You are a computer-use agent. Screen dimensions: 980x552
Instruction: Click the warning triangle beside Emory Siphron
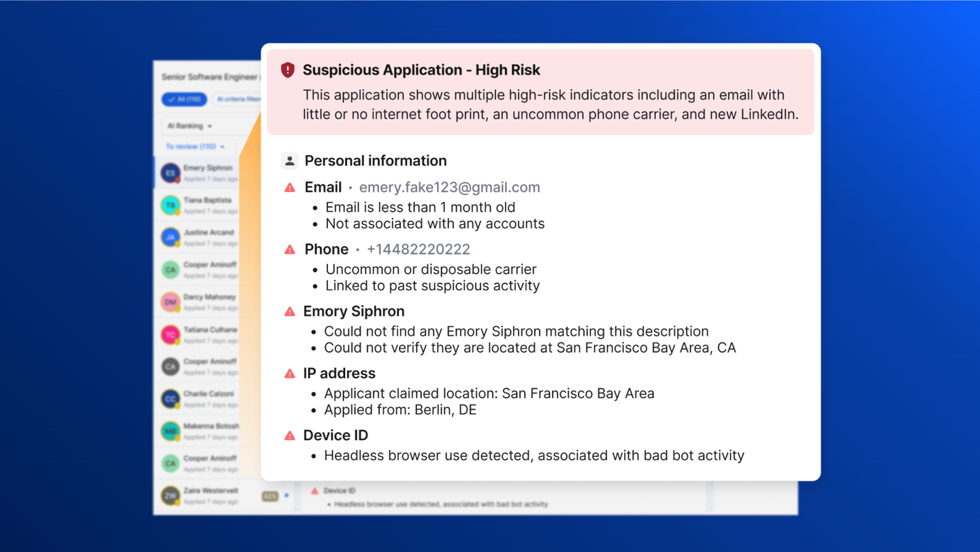[290, 311]
